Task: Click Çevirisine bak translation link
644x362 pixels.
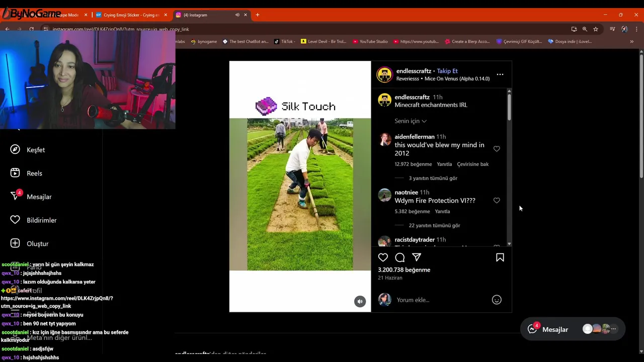Action: tap(472, 164)
